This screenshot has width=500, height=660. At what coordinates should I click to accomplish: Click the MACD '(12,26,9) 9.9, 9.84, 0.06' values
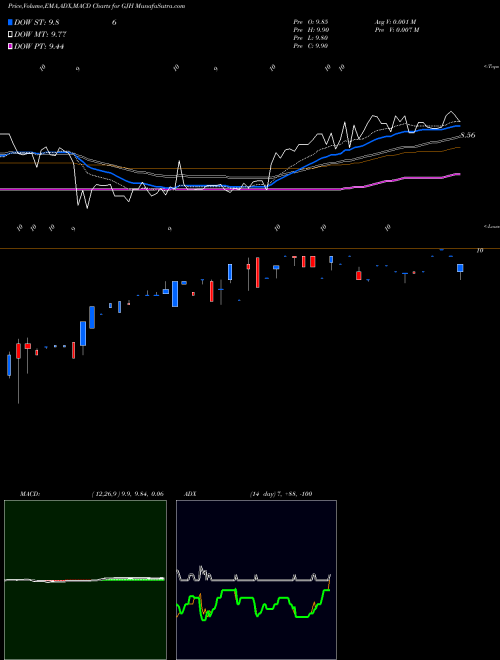[x=128, y=494]
